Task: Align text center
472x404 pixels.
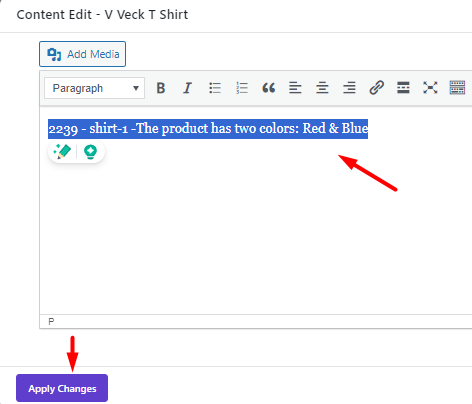Action: 322,88
